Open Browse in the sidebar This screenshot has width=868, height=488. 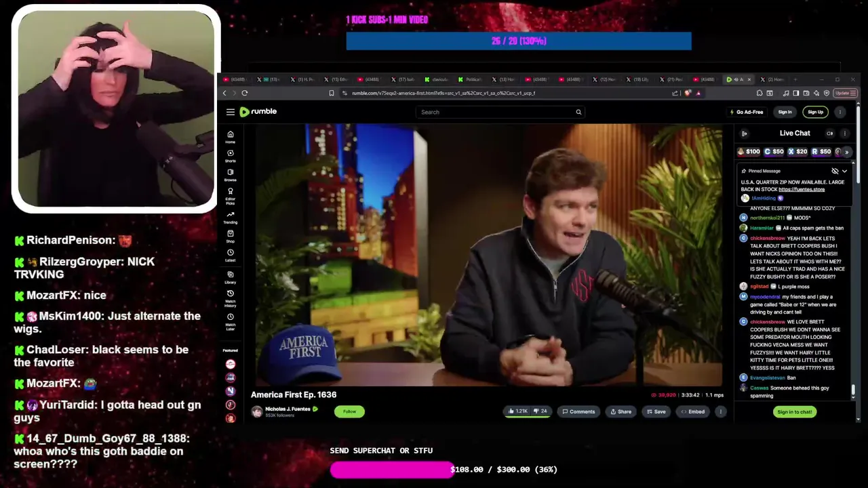pyautogui.click(x=231, y=175)
